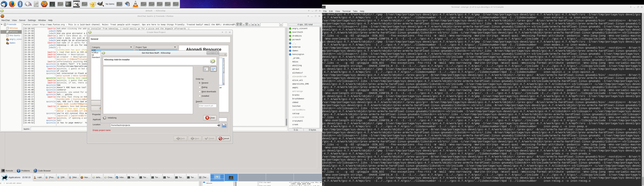This screenshot has height=186, width=644.
Task: Click the Terminal window title bar icon
Action: pyautogui.click(x=324, y=7)
